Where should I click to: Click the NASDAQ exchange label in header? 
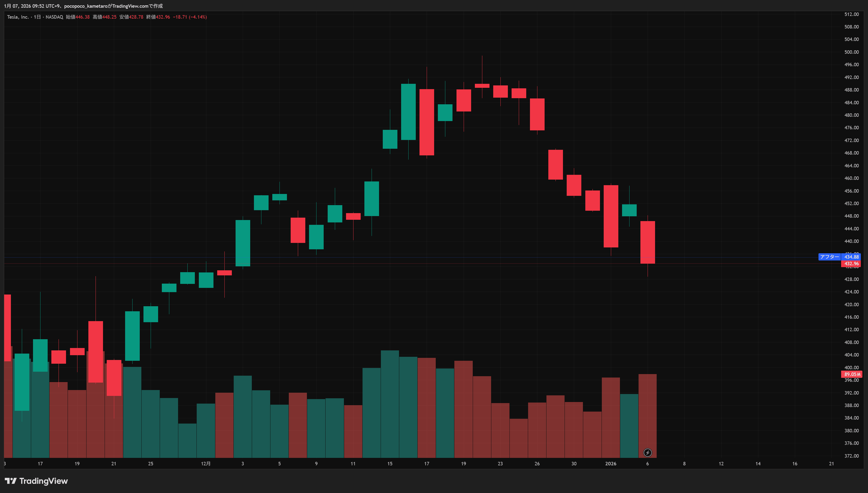tap(54, 17)
